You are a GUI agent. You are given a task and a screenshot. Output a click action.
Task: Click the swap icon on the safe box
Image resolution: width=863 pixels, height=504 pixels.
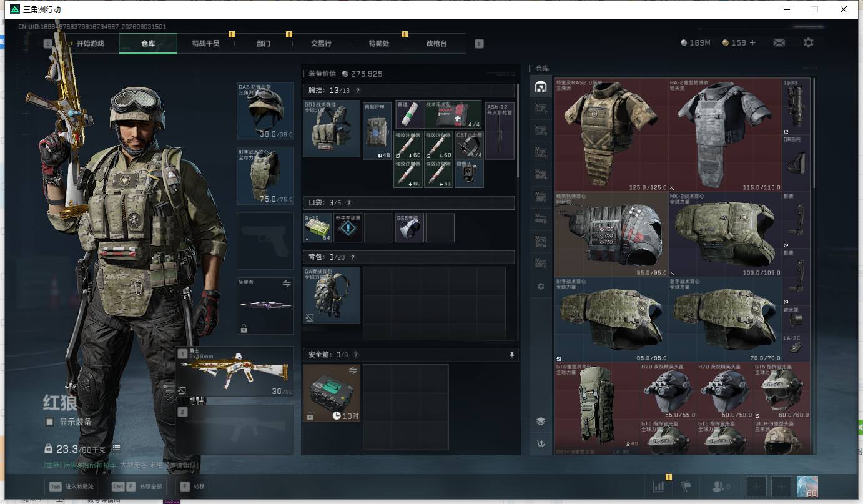pyautogui.click(x=353, y=370)
